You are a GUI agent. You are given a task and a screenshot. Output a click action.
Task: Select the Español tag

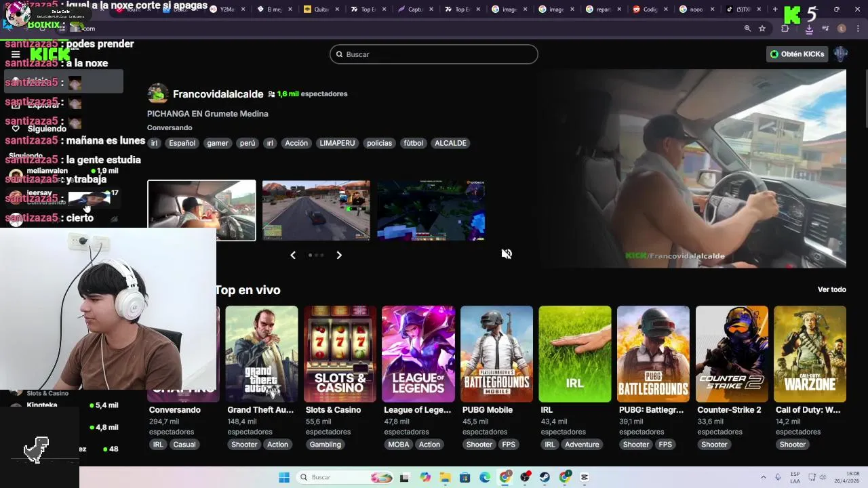[182, 143]
